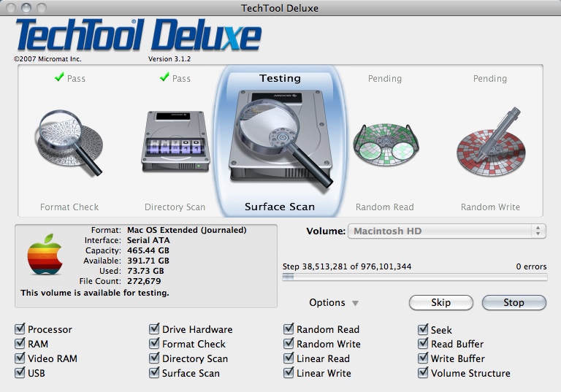Screen dimensions: 561x392
Task: Uncheck the Linear Write checkbox
Action: pyautogui.click(x=289, y=373)
